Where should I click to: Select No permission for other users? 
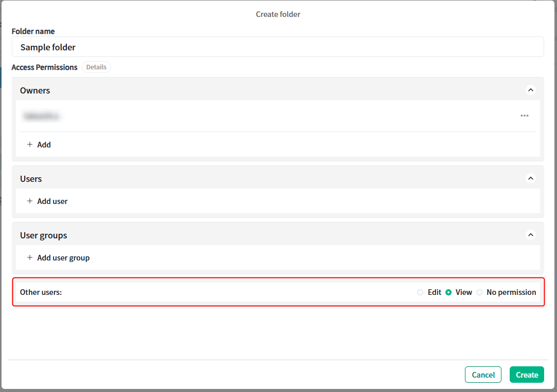click(x=479, y=292)
